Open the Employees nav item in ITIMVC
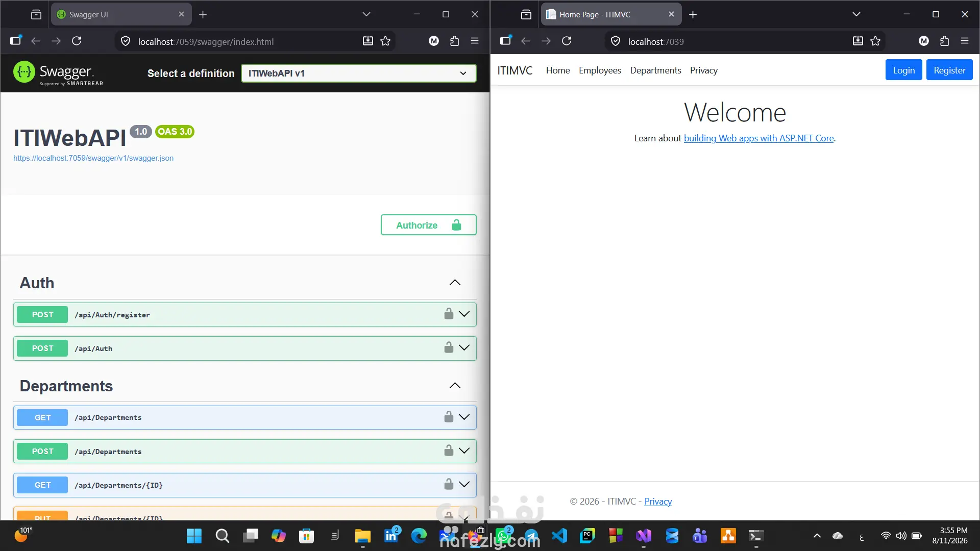 pyautogui.click(x=600, y=70)
